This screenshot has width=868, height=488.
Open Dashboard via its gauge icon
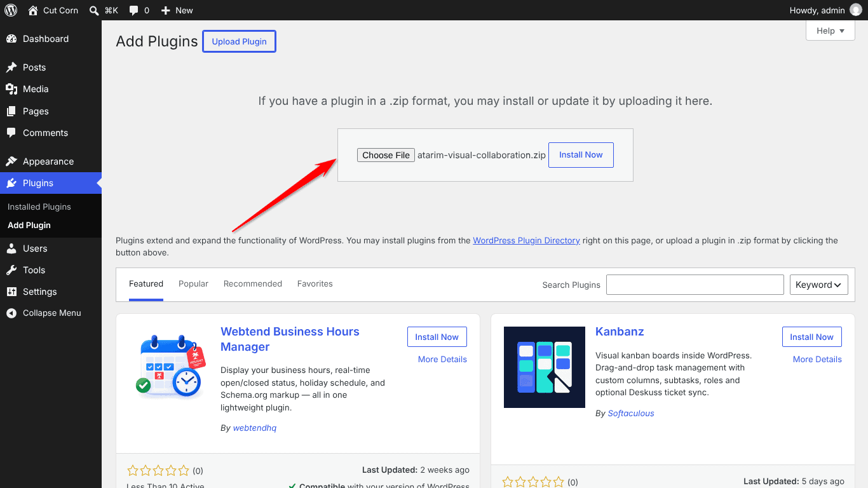tap(11, 39)
